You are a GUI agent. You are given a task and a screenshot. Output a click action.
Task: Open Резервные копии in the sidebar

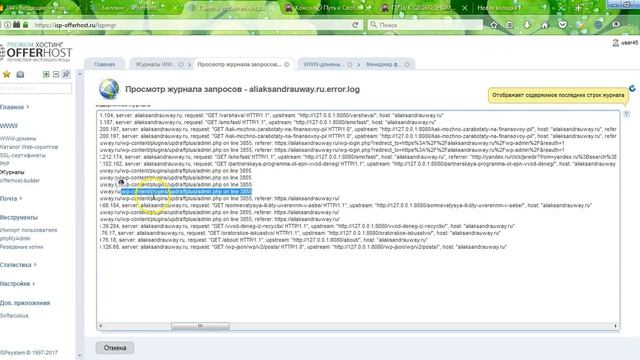pos(22,247)
